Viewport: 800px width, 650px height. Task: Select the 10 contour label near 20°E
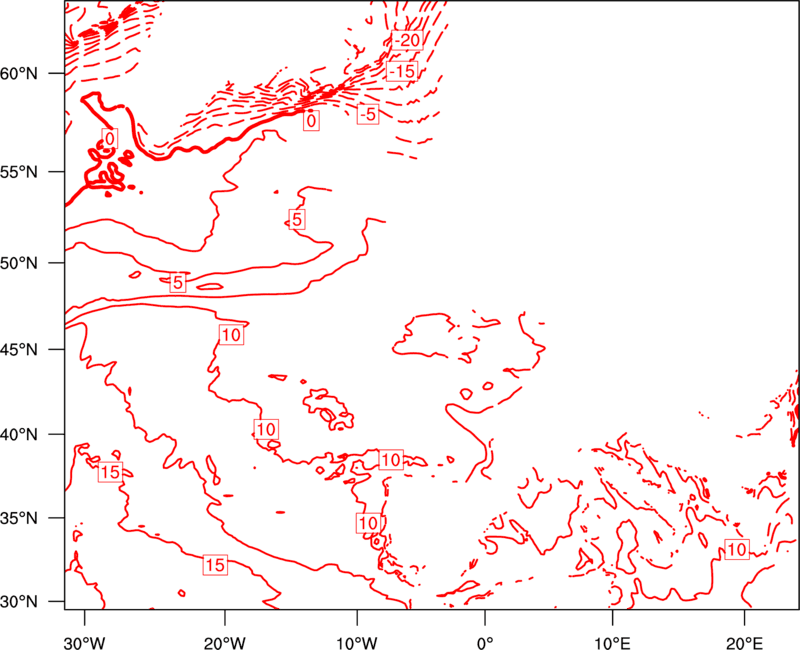(737, 549)
